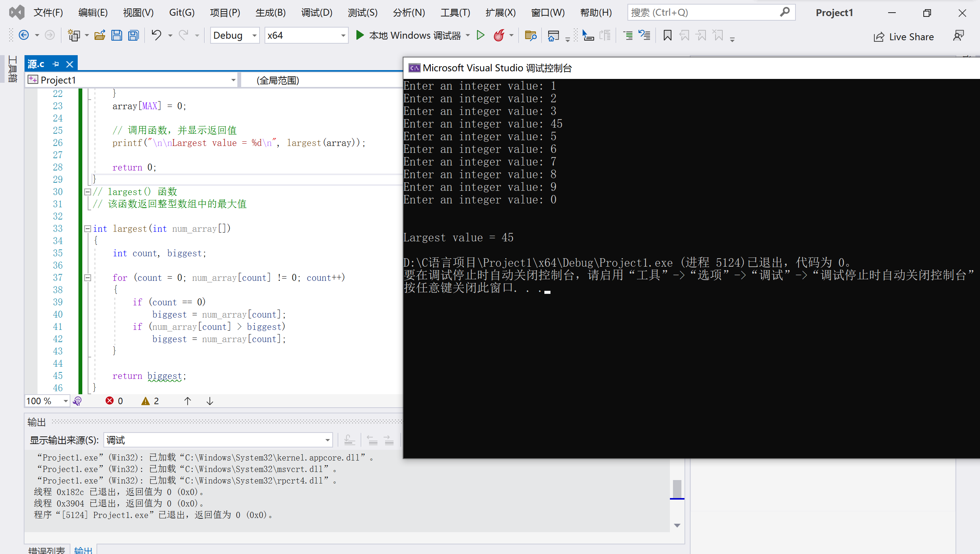Image resolution: width=980 pixels, height=554 pixels.
Task: Click the zoom level 100% stepper
Action: tap(45, 400)
